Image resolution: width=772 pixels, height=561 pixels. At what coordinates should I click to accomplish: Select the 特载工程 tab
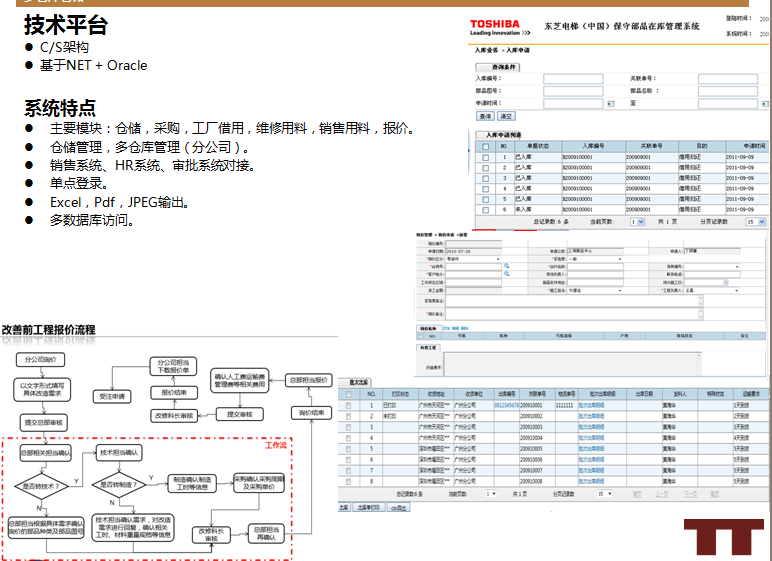428,348
